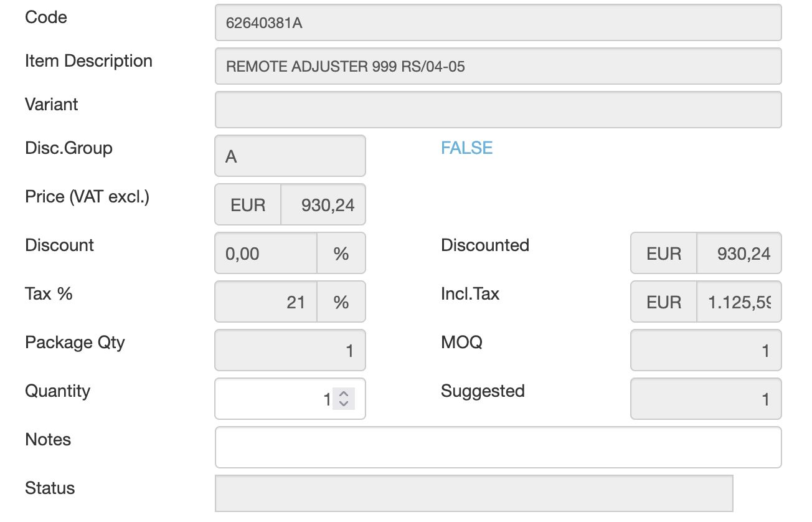Select the Disc.Group field containing A
The width and height of the screenshot is (812, 522).
pos(290,156)
